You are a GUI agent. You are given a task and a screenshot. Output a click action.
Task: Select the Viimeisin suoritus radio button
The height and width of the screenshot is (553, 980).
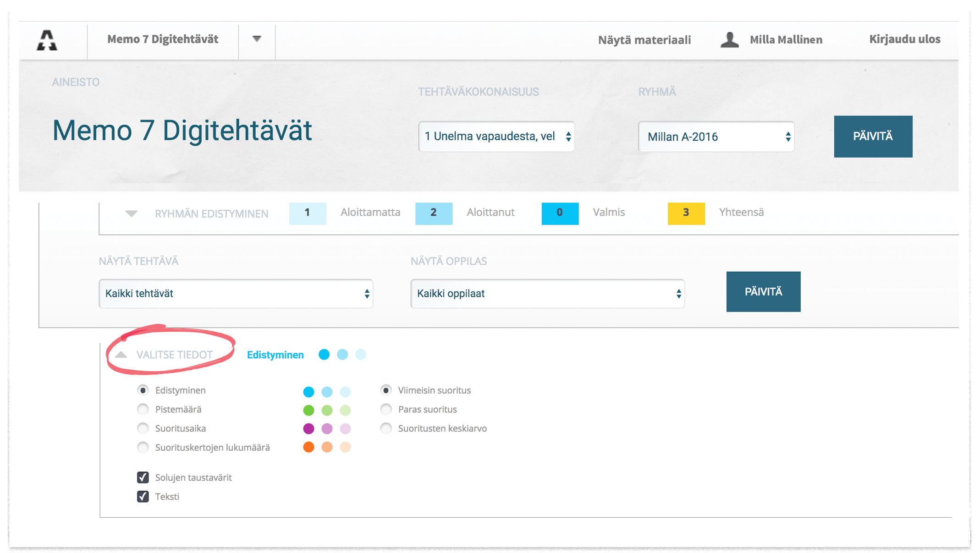[386, 390]
